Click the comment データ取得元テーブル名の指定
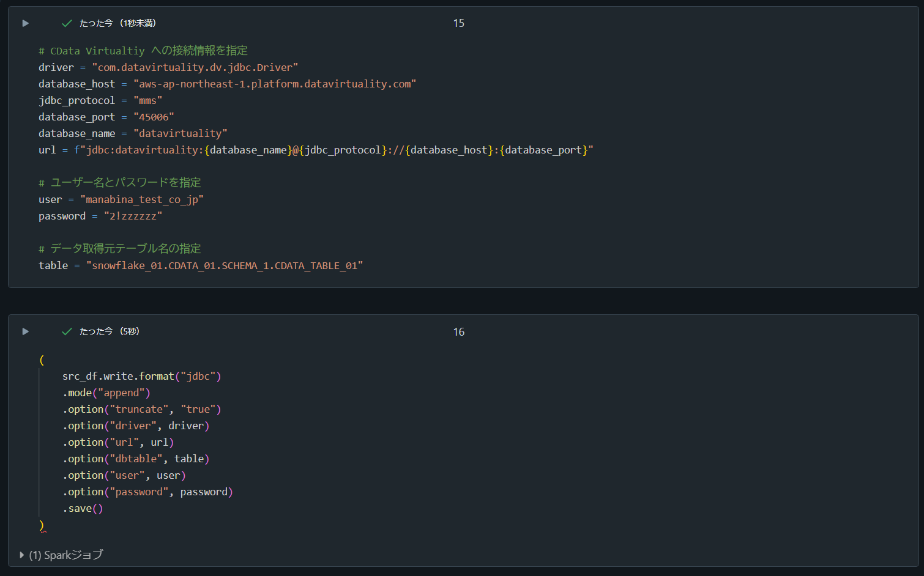Image resolution: width=924 pixels, height=576 pixels. (120, 249)
